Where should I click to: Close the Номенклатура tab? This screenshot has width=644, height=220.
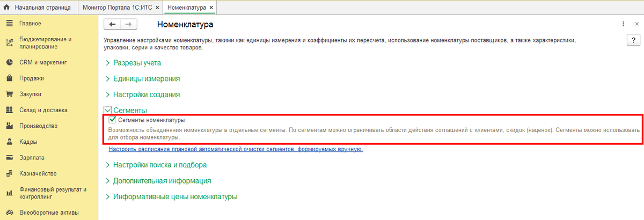point(211,8)
